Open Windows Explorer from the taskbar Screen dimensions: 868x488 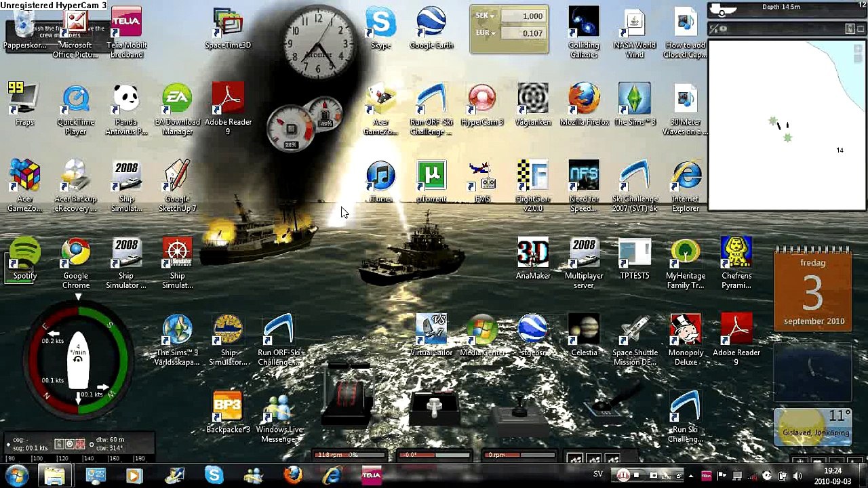click(54, 475)
